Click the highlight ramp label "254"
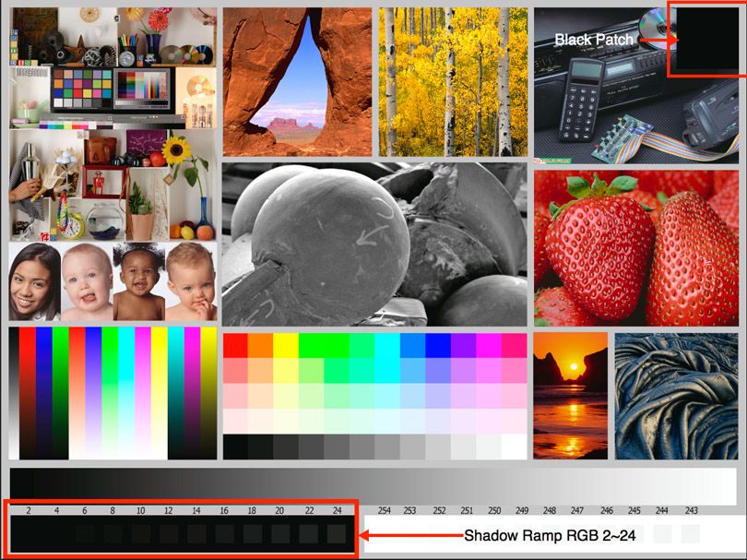The height and width of the screenshot is (560, 747). (x=384, y=510)
